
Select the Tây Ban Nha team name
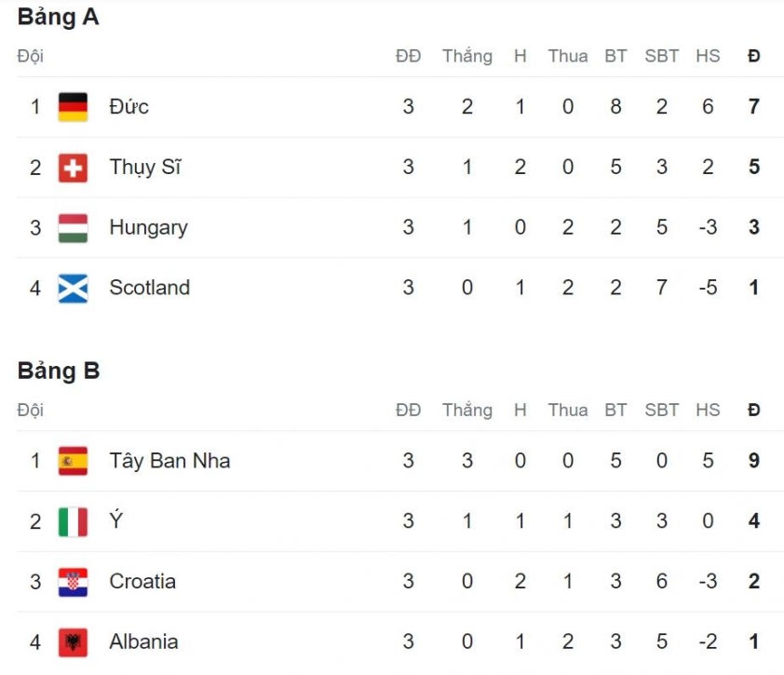click(x=170, y=461)
